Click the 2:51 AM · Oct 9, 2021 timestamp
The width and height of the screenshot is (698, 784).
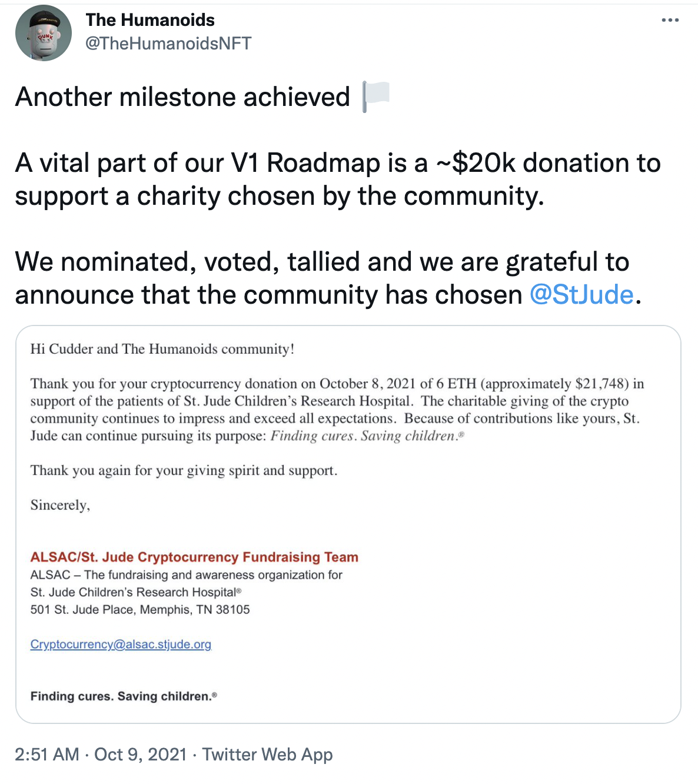pyautogui.click(x=101, y=755)
